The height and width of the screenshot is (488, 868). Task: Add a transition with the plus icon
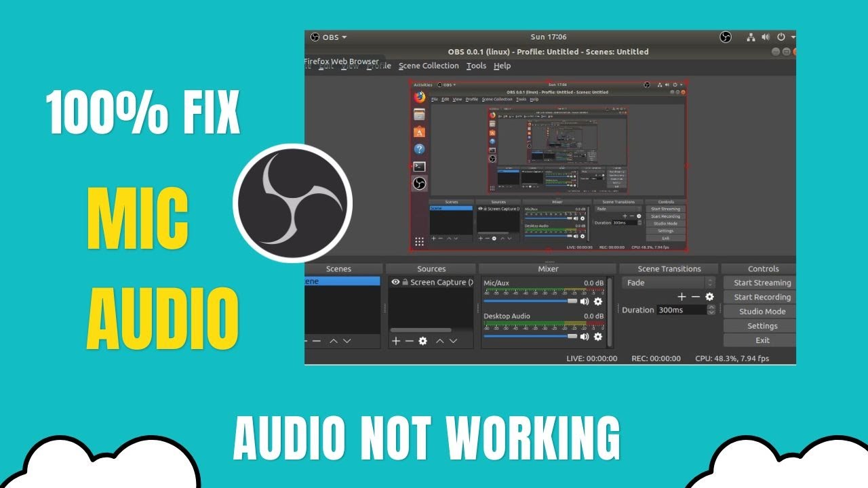point(682,297)
